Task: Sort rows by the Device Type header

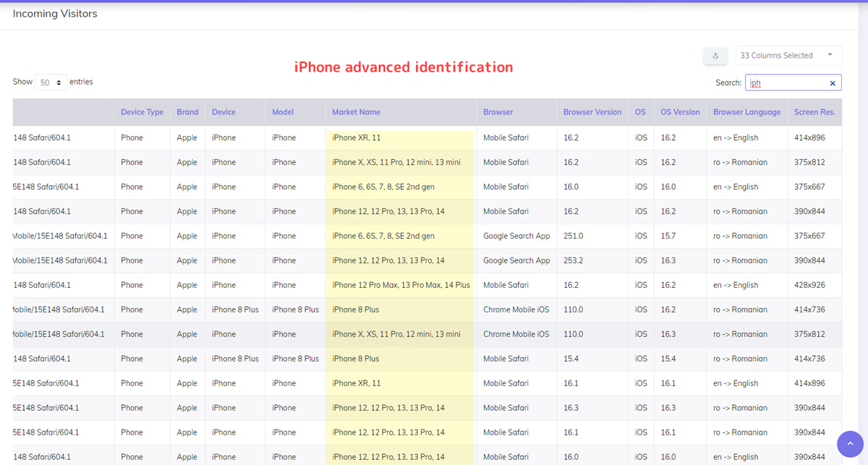Action: click(142, 112)
